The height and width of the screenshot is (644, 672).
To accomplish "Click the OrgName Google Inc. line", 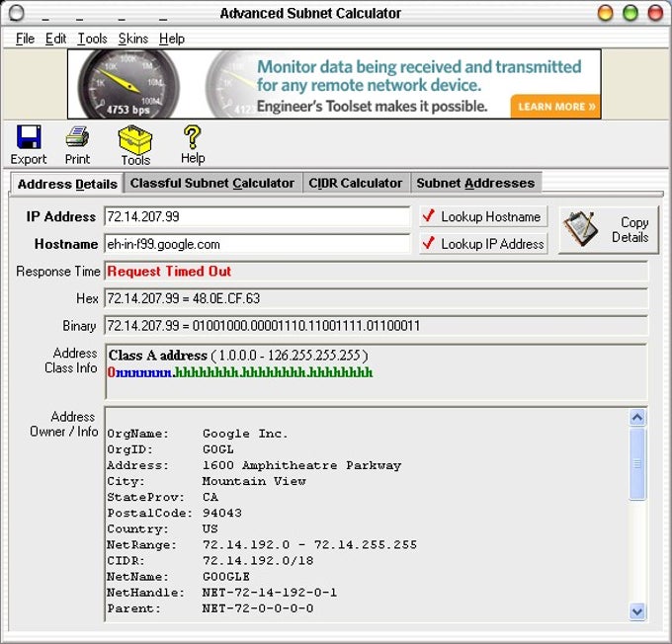I will pos(197,434).
